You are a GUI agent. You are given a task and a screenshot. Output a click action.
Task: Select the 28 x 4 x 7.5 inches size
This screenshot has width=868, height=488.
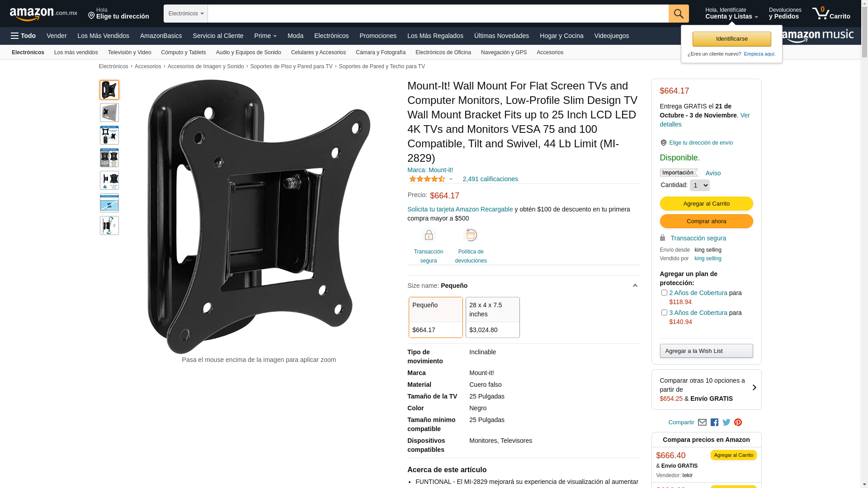(493, 317)
